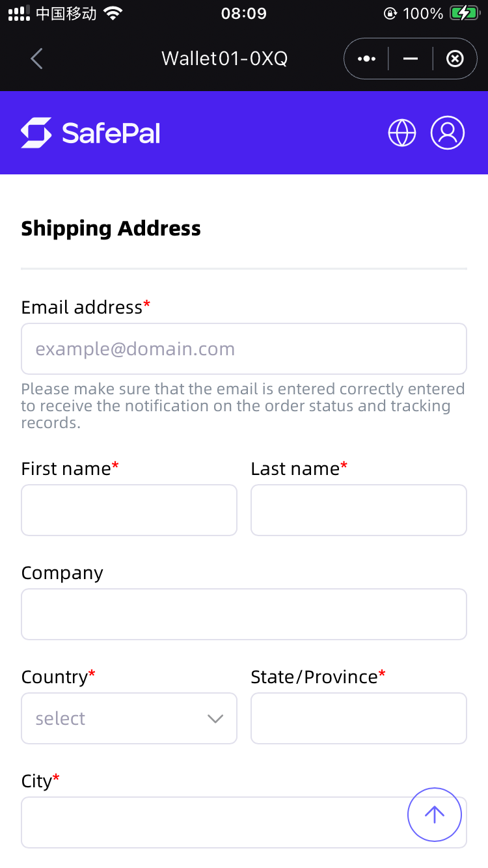488x868 pixels.
Task: Click into the Company input box
Action: (x=244, y=614)
